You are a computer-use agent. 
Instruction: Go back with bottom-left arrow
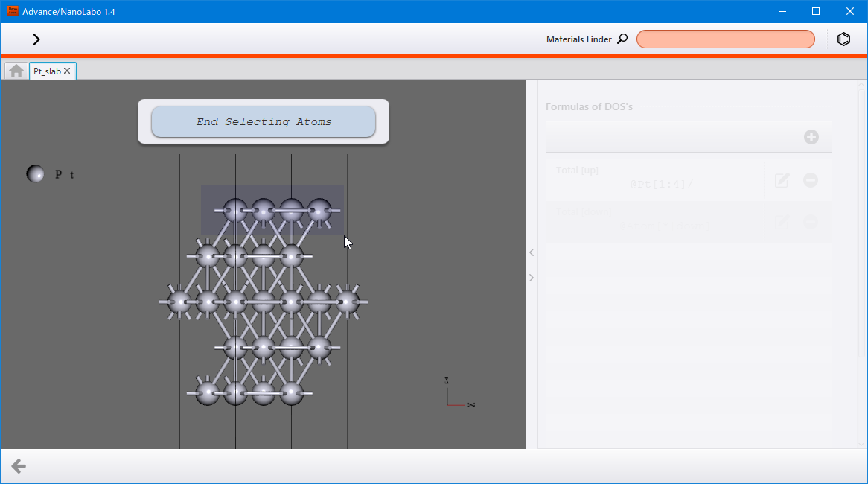pyautogui.click(x=19, y=466)
